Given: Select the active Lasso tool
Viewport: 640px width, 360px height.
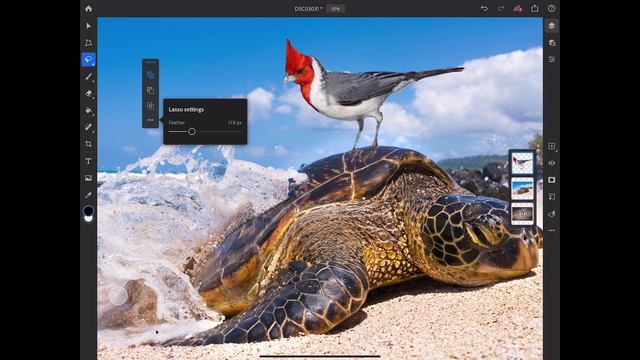Looking at the screenshot, I should point(89,60).
